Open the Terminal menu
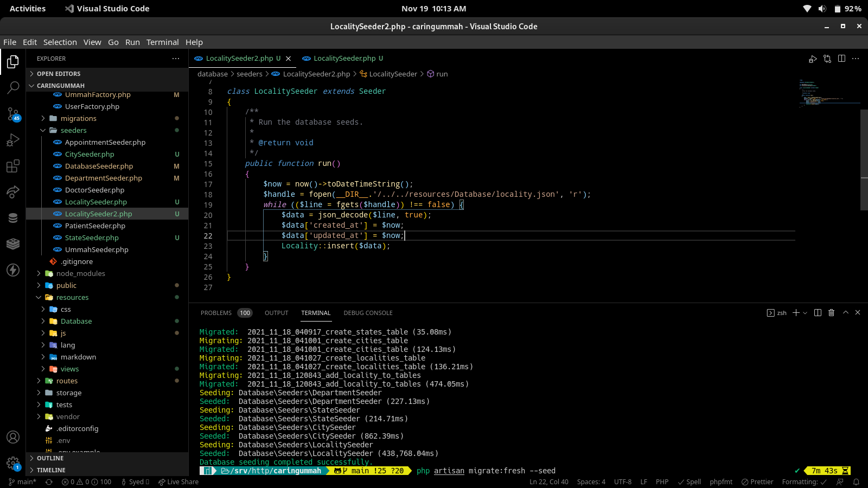Image resolution: width=868 pixels, height=488 pixels. (x=163, y=42)
